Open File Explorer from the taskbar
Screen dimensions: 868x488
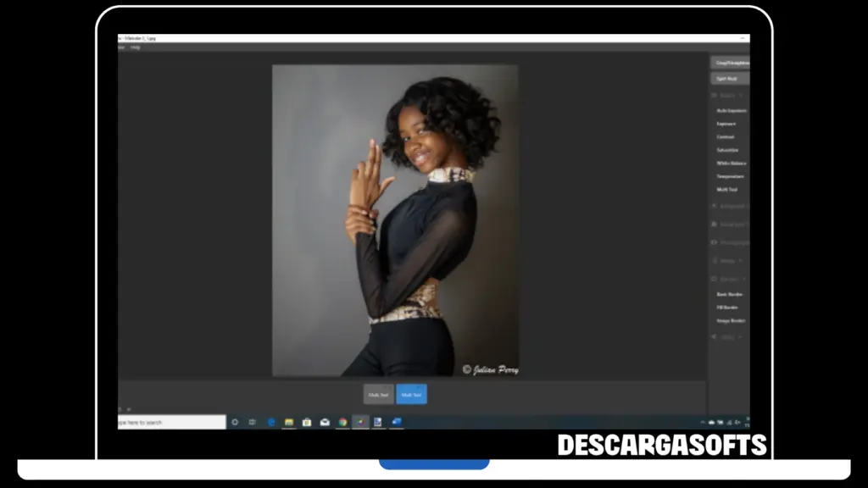pos(289,422)
